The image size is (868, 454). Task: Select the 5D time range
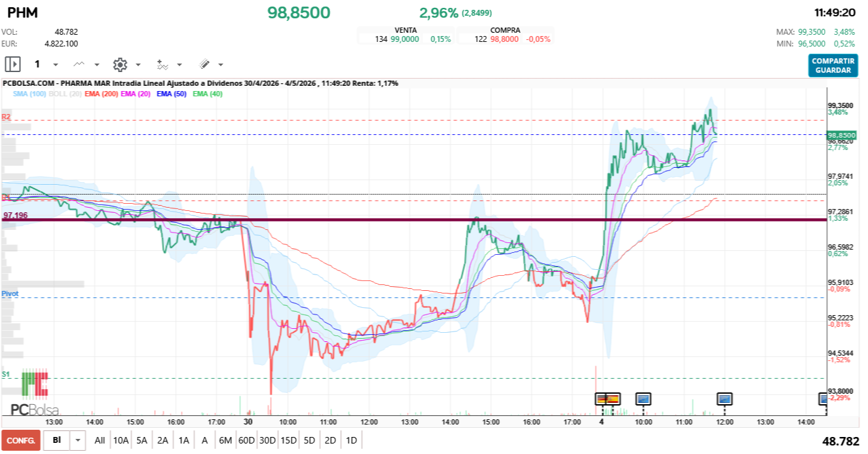pyautogui.click(x=309, y=441)
